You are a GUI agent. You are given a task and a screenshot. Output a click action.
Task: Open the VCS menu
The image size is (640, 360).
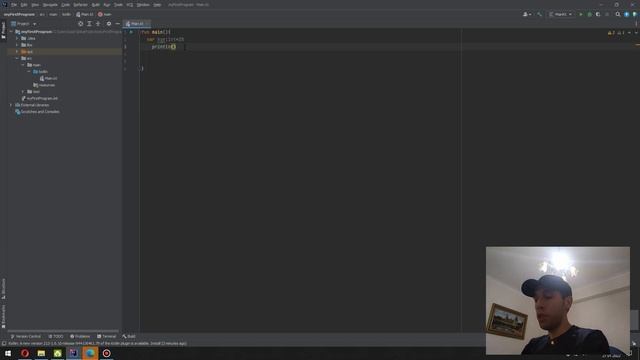tap(130, 4)
